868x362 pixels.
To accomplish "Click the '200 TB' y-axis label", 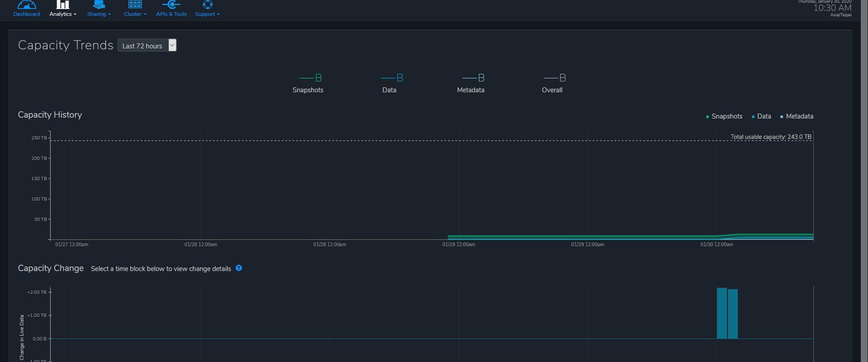I will pyautogui.click(x=39, y=158).
